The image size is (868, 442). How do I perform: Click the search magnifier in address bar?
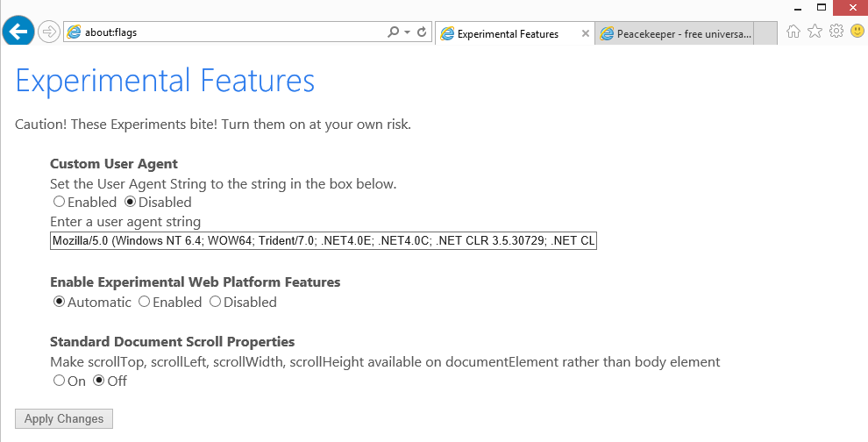393,32
